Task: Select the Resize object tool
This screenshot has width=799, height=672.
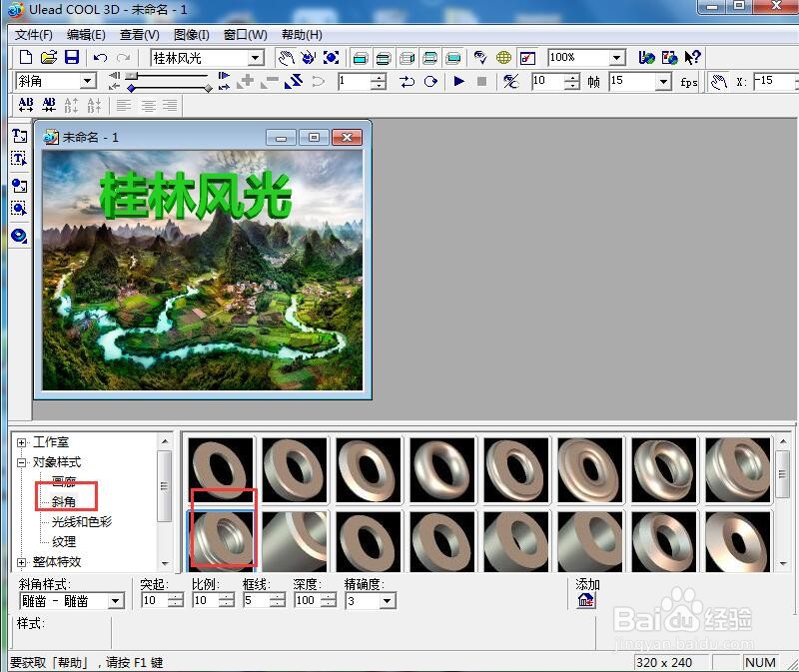Action: coord(332,58)
